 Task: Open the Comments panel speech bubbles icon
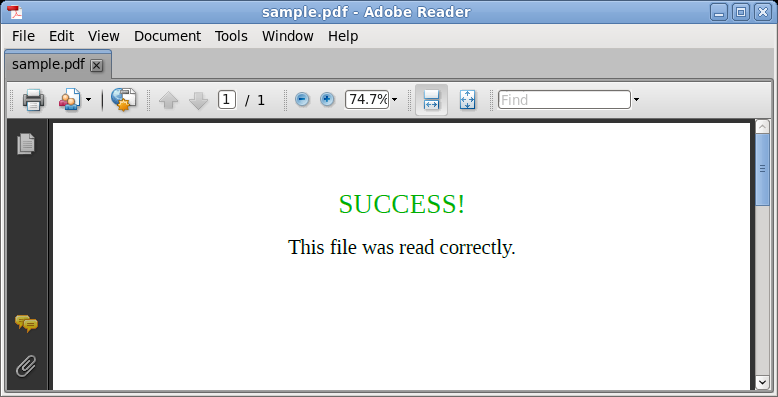point(26,324)
